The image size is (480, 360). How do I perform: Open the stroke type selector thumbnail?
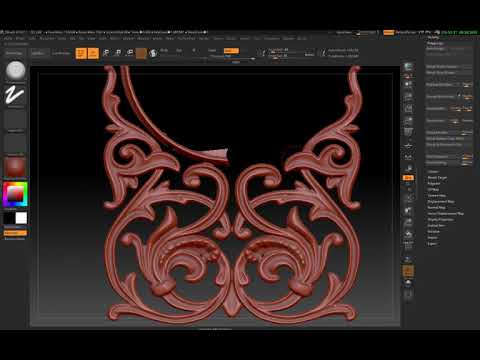pos(15,96)
